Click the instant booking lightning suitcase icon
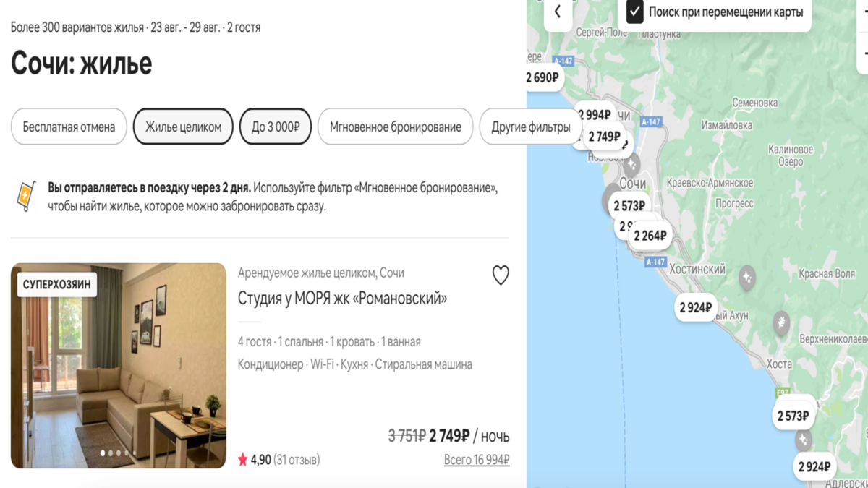This screenshot has width=868, height=488. click(25, 196)
